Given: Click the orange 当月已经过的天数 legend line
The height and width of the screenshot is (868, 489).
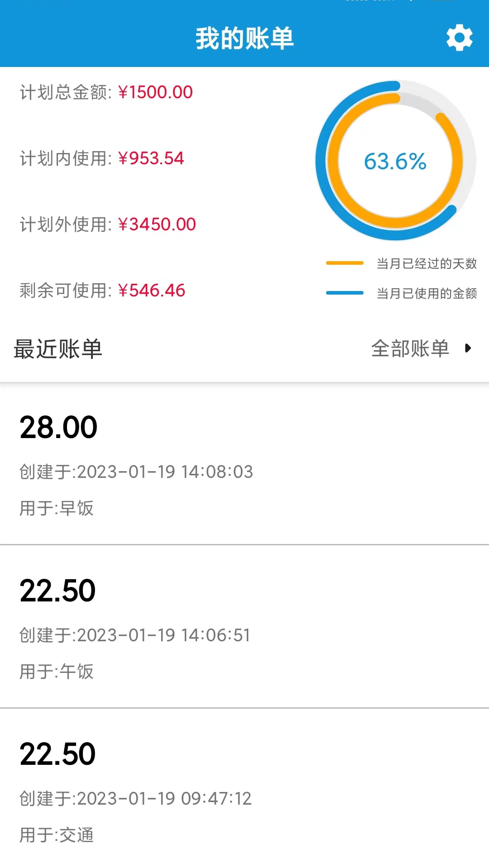Looking at the screenshot, I should tap(345, 263).
